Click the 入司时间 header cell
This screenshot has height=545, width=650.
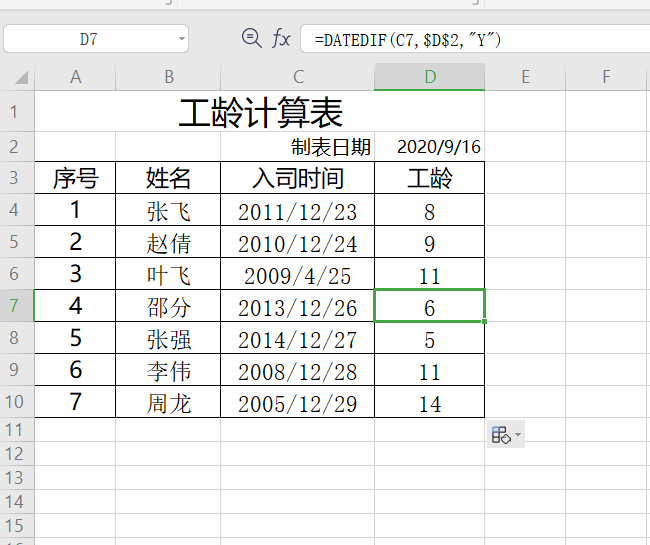point(298,178)
